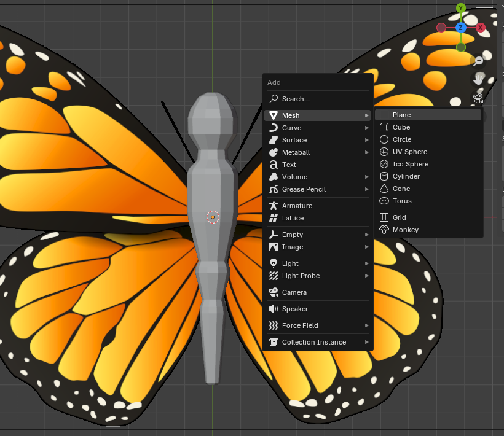Viewport: 504px width, 436px height.
Task: Click the Light bulb icon
Action: pyautogui.click(x=274, y=263)
